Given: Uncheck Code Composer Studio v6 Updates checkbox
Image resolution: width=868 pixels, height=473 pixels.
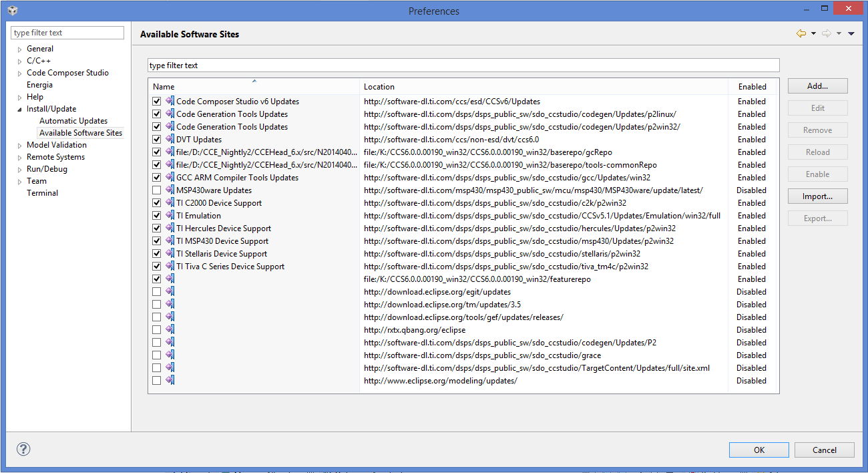Looking at the screenshot, I should [156, 102].
